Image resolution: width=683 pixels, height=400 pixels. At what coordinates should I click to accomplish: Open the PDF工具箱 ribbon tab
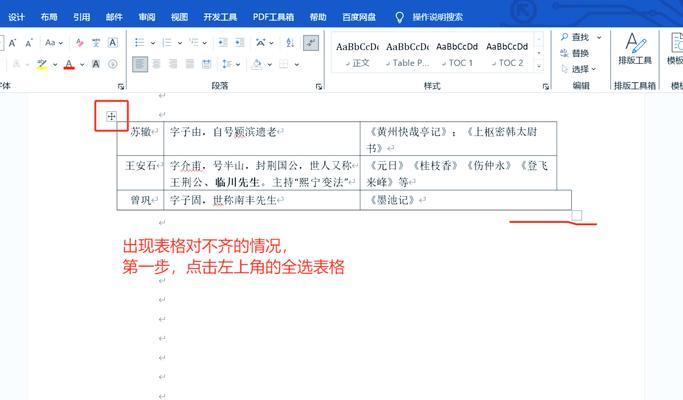click(273, 17)
